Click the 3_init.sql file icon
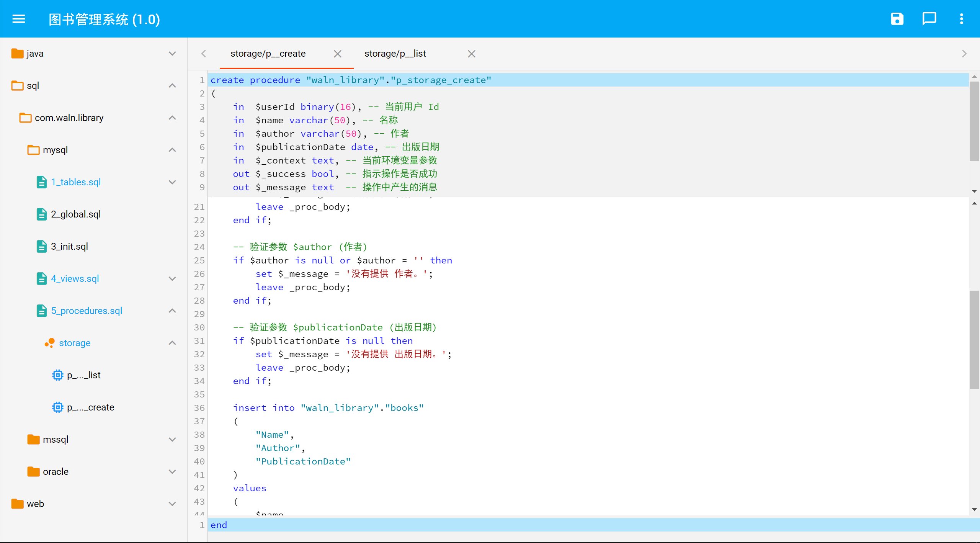This screenshot has height=543, width=980. tap(41, 247)
